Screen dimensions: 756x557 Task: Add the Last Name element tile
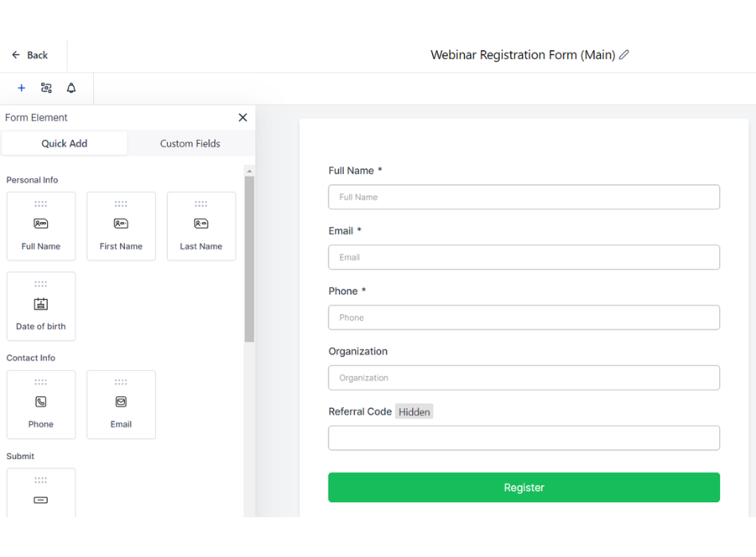[201, 226]
